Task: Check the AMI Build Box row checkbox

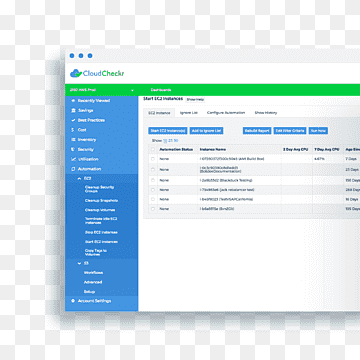Action: click(153, 159)
